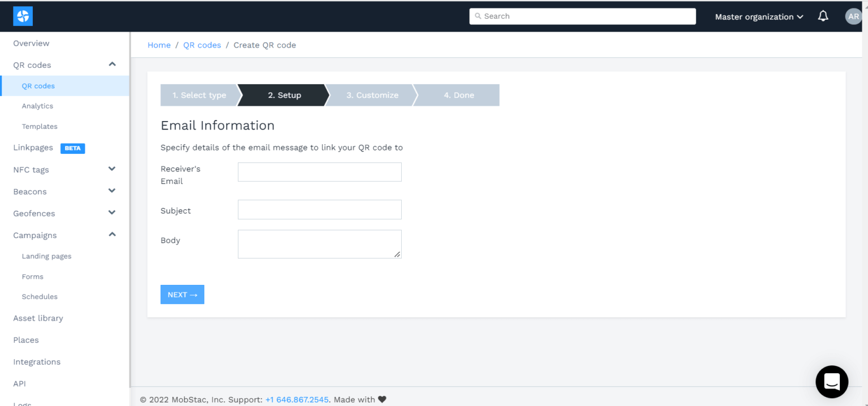Follow the Home breadcrumb link
Viewport: 868px width, 406px height.
159,45
